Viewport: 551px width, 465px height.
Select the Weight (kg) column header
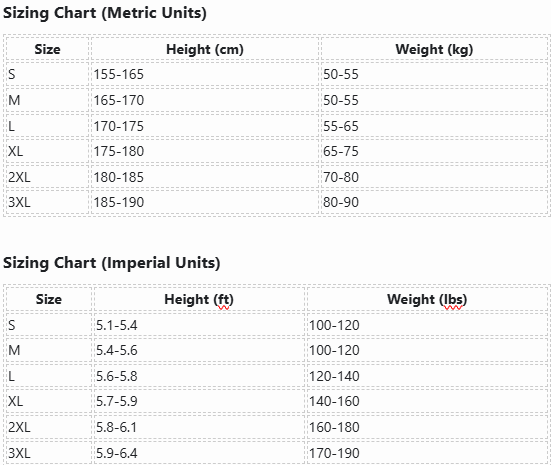coord(434,49)
